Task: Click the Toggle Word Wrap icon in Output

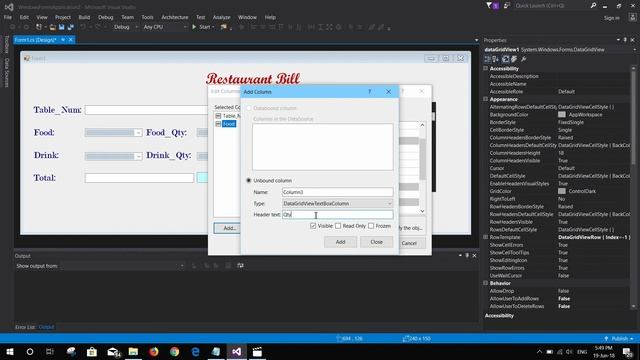Action: [x=240, y=266]
